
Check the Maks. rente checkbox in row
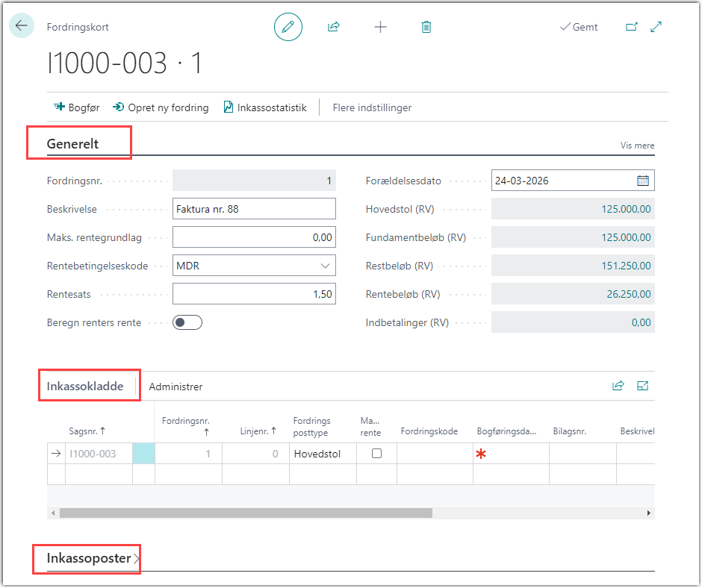point(376,453)
